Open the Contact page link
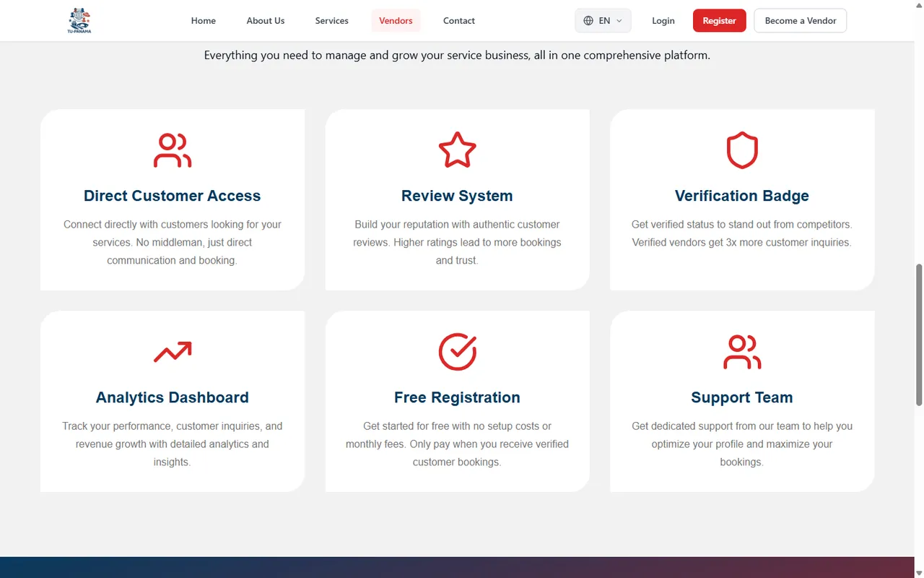This screenshot has width=924, height=578. [458, 21]
